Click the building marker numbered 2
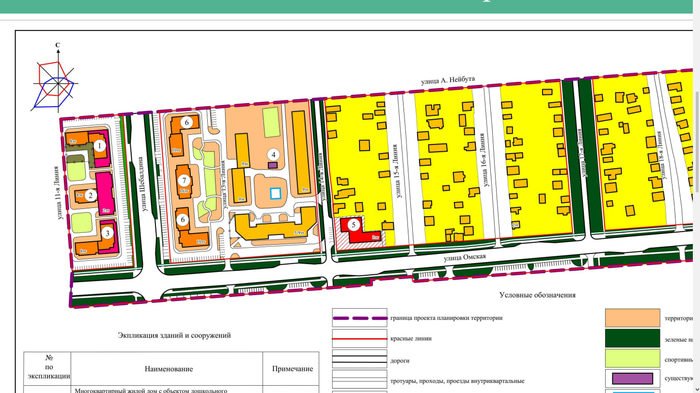 pyautogui.click(x=91, y=195)
